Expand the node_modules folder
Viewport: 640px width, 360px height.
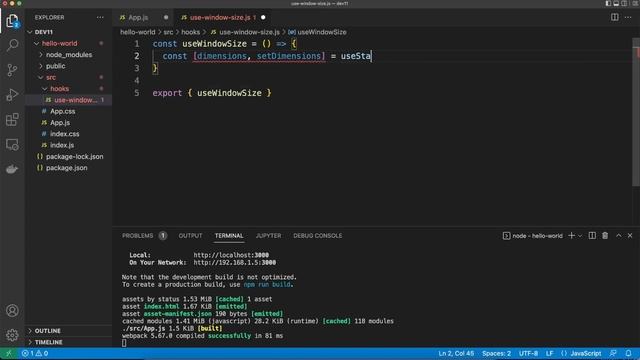pyautogui.click(x=41, y=55)
